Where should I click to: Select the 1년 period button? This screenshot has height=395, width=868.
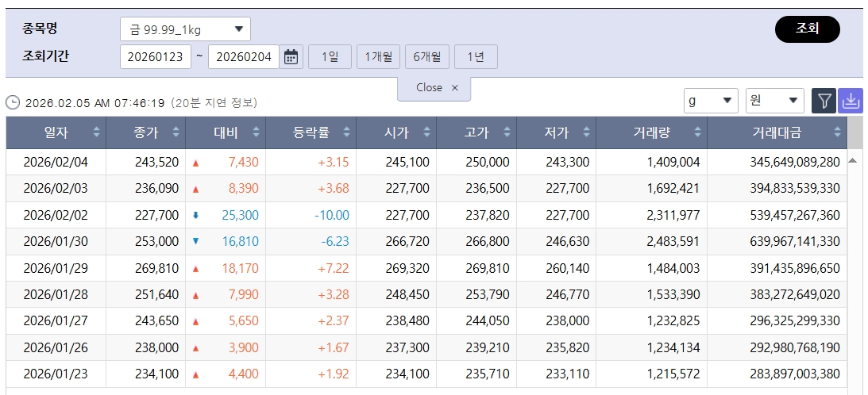pyautogui.click(x=476, y=57)
